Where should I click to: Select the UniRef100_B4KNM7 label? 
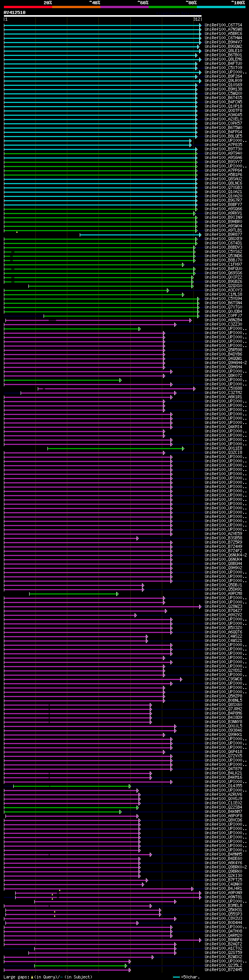point(223,812)
